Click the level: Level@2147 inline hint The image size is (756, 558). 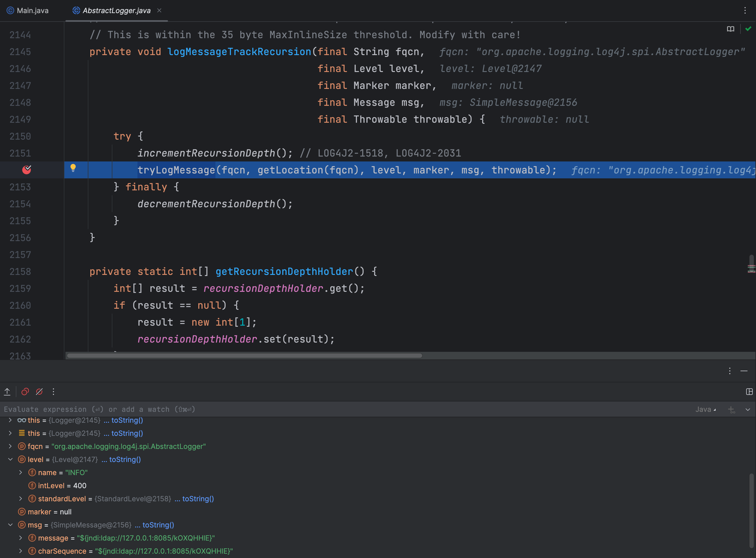[490, 68]
